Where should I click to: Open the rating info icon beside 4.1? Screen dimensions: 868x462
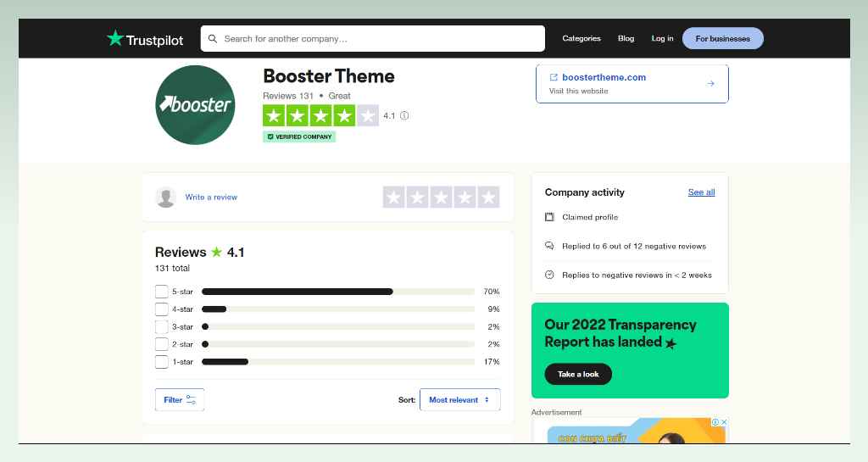point(404,115)
